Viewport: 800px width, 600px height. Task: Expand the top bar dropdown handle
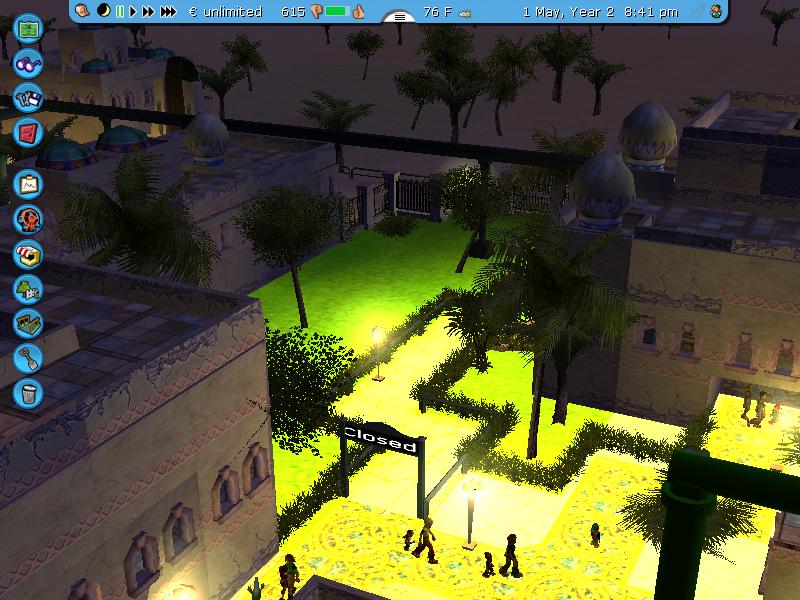point(399,17)
